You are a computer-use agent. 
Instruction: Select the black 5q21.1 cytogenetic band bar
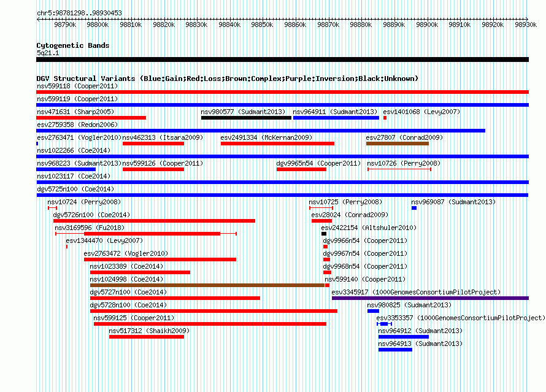(282, 60)
